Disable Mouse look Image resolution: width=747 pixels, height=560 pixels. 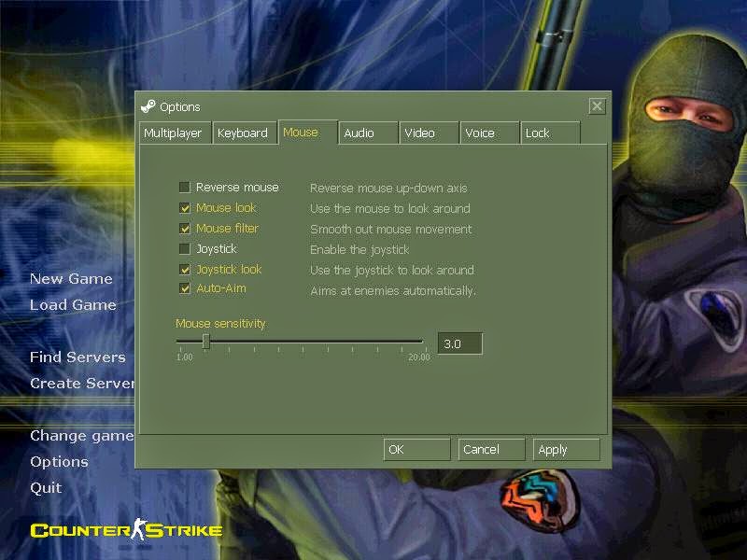[184, 208]
